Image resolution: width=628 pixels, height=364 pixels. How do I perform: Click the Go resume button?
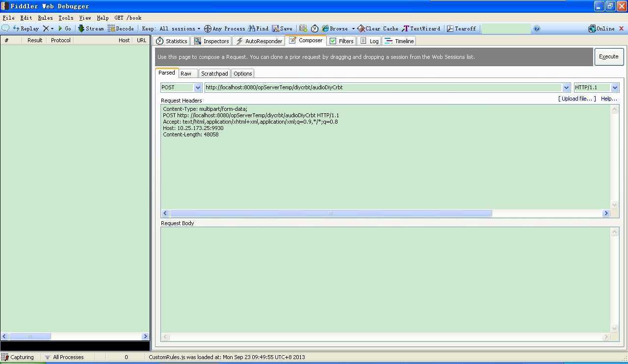[x=65, y=28]
